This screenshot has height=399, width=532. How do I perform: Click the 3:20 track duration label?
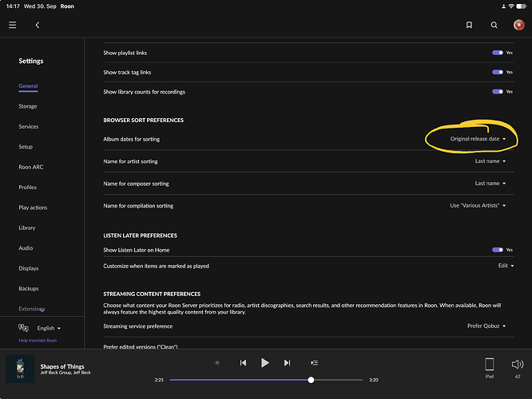[x=374, y=380]
